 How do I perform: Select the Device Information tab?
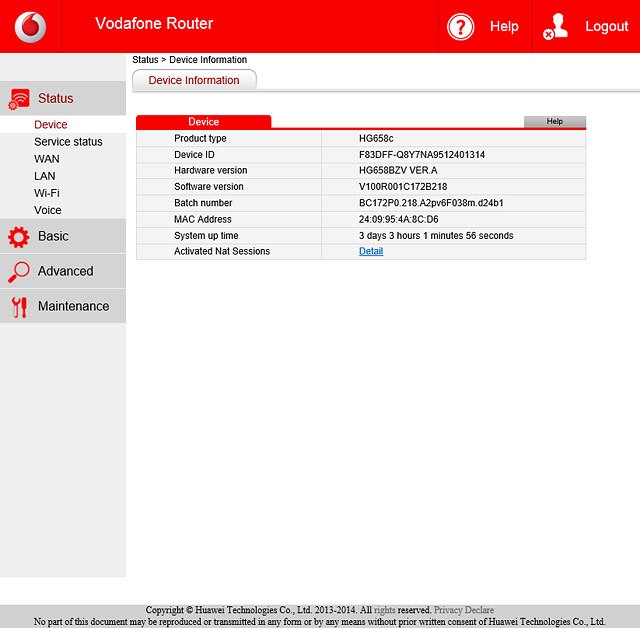(194, 80)
